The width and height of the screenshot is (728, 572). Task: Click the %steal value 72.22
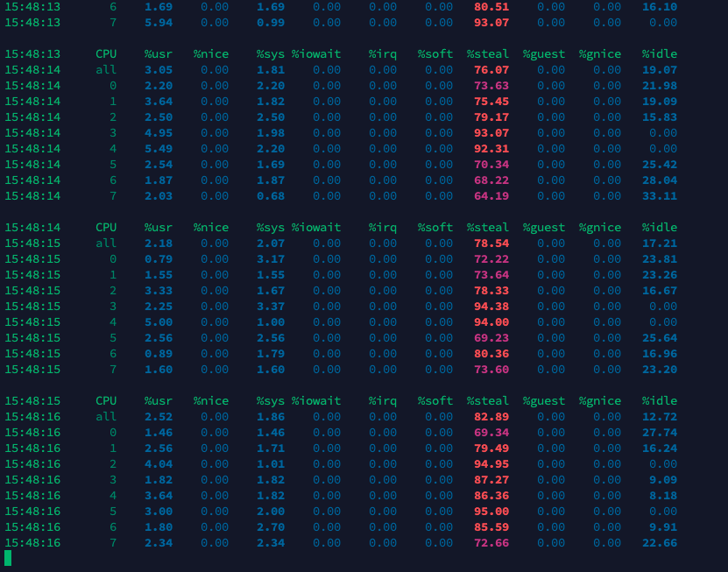pyautogui.click(x=491, y=259)
